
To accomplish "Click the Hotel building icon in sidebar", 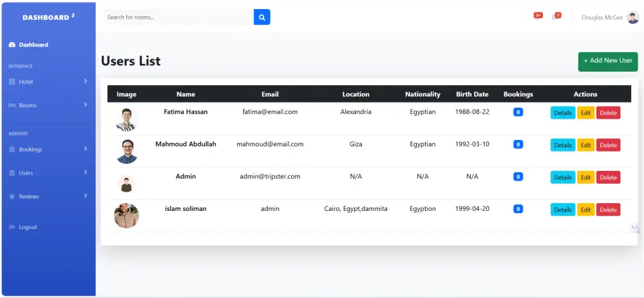I will click(x=12, y=82).
